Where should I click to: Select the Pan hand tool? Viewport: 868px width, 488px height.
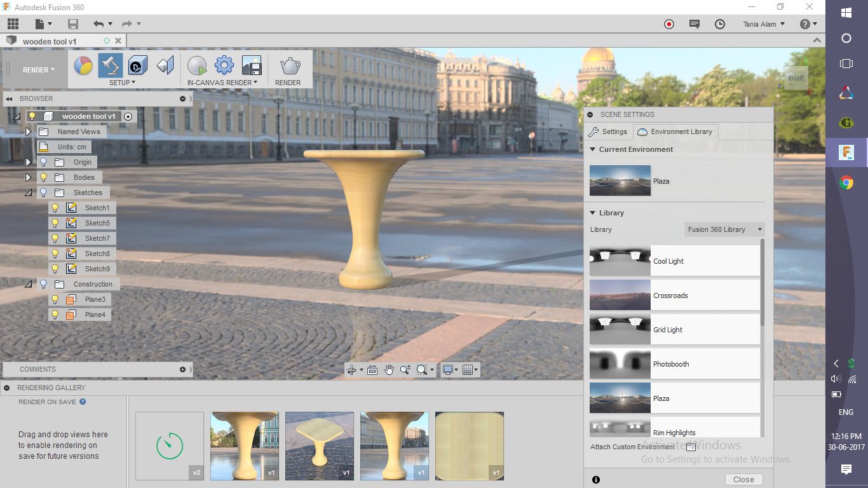[x=389, y=370]
